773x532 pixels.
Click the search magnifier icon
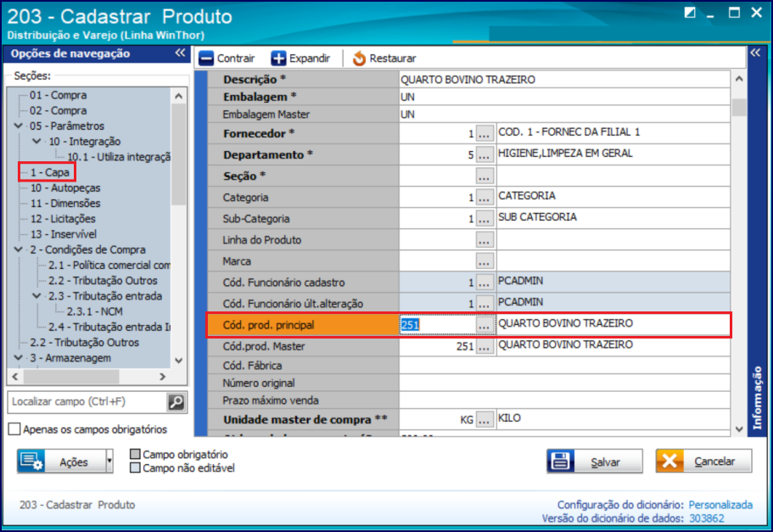point(176,402)
